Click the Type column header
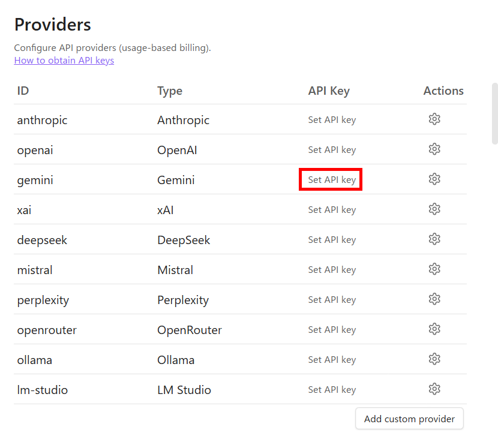The image size is (498, 448). [170, 91]
